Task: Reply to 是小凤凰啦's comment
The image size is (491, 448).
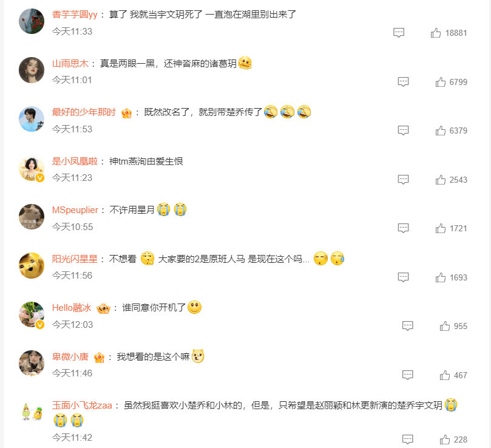Action: point(403,180)
